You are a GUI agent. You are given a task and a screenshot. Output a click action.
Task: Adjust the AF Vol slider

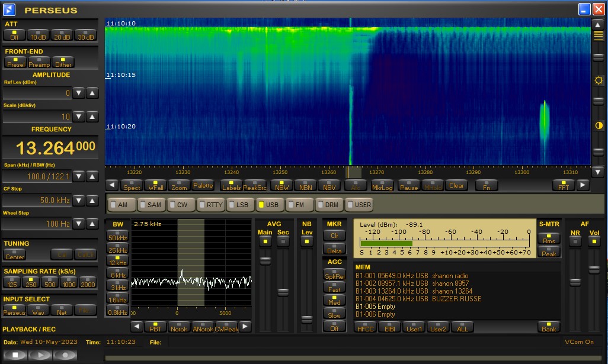pyautogui.click(x=594, y=270)
